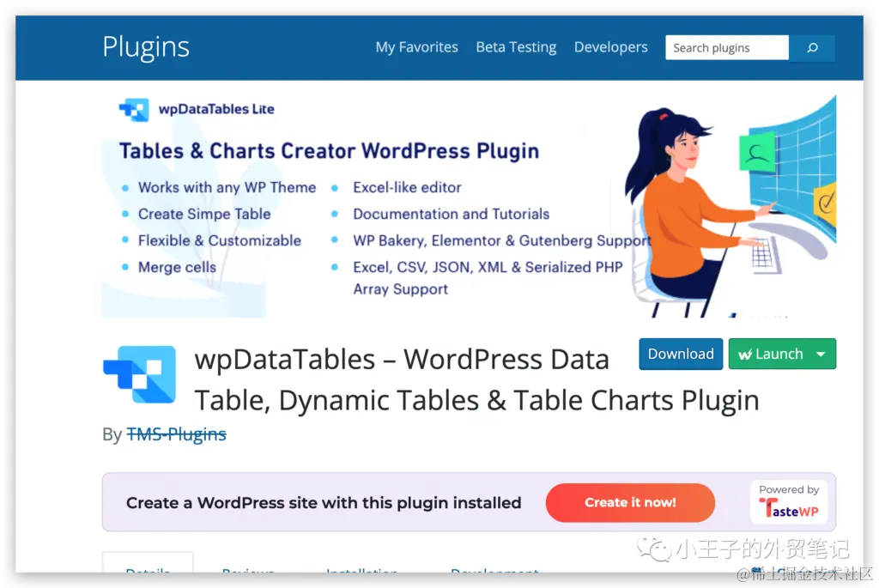This screenshot has width=879, height=588.
Task: Click the TasteWP powered-by logo
Action: [x=789, y=502]
